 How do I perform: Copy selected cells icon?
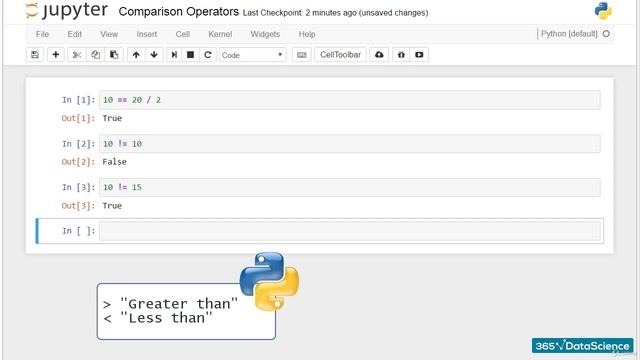point(96,55)
